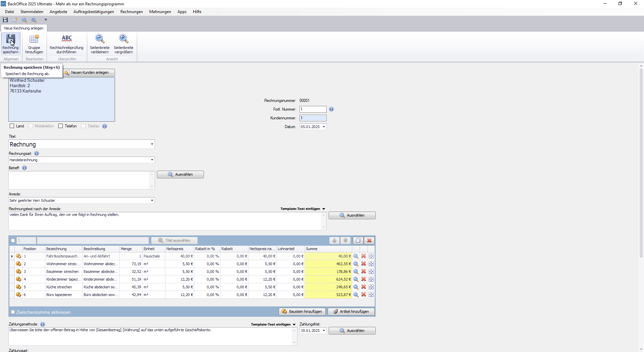
Task: Click the customer address text box
Action: (x=62, y=100)
